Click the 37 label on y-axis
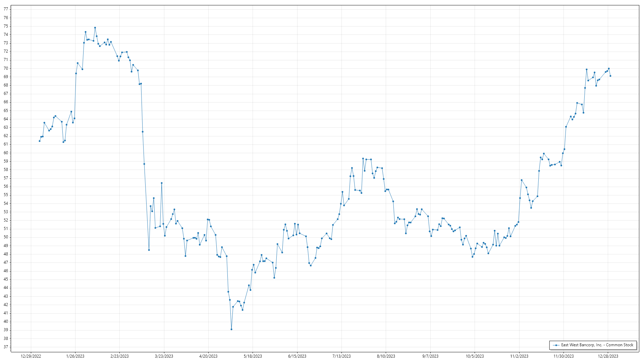Screen dimensions: 644x362 click(x=6, y=347)
